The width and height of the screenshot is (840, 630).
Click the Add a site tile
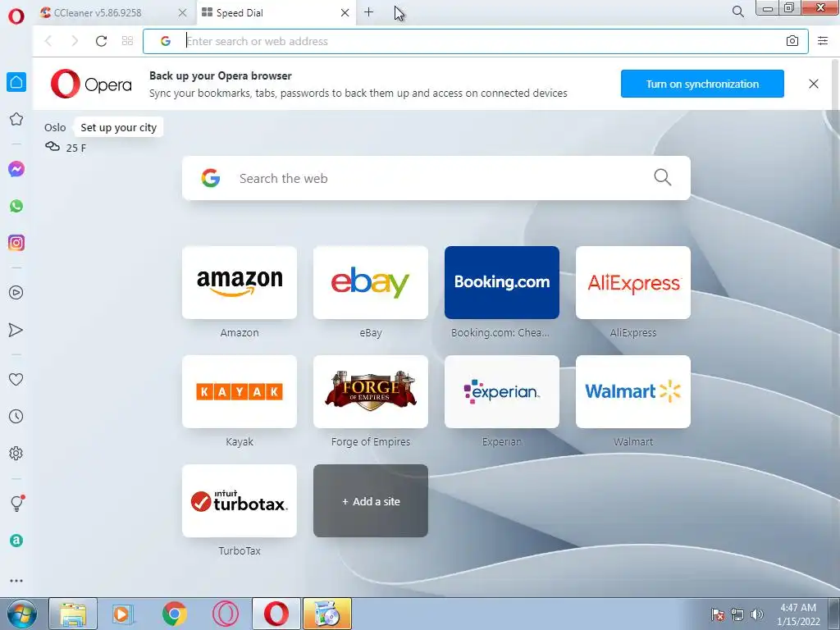pyautogui.click(x=371, y=501)
